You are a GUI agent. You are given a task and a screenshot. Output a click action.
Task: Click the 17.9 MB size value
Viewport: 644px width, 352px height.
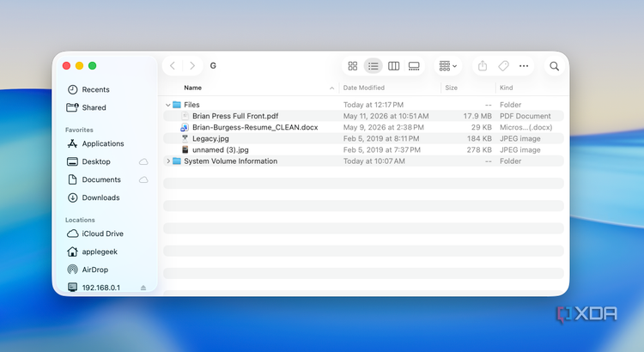tap(477, 116)
